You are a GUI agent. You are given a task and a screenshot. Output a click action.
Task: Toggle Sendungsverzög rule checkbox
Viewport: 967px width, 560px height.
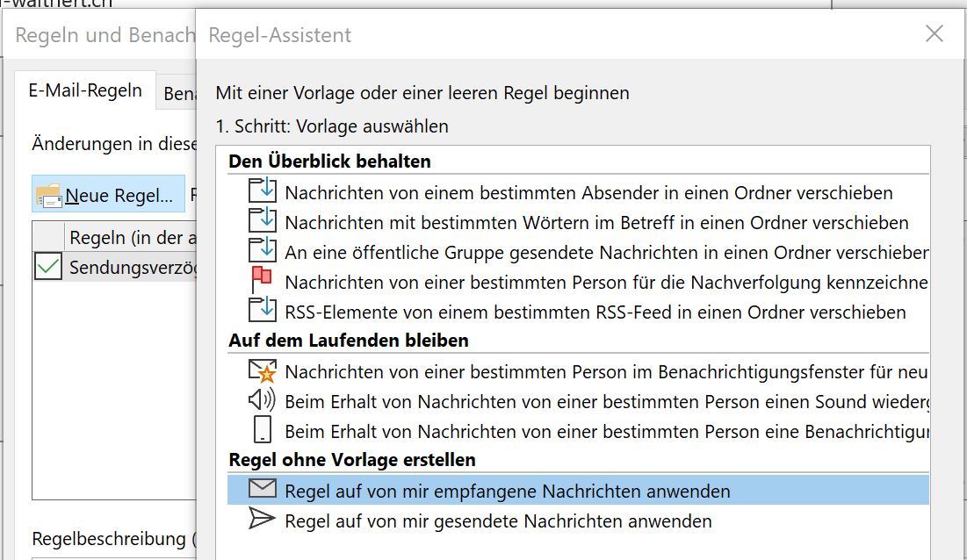48,267
